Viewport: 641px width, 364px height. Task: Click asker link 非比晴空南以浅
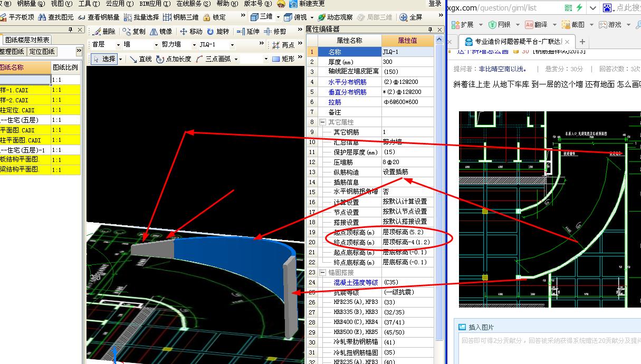click(502, 69)
